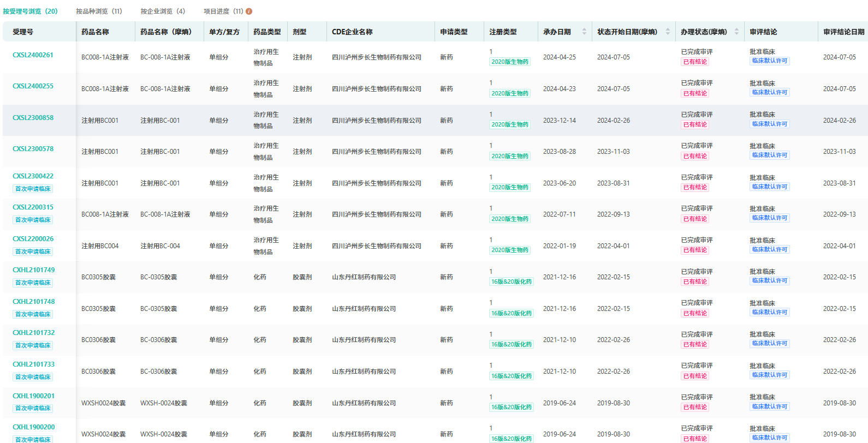
Task: Click the info icon beside 项目进度 (11)
Action: (249, 11)
